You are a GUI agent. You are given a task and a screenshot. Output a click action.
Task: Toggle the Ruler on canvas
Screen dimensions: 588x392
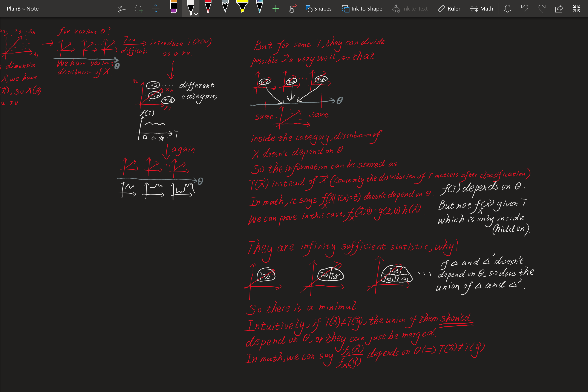coord(449,9)
